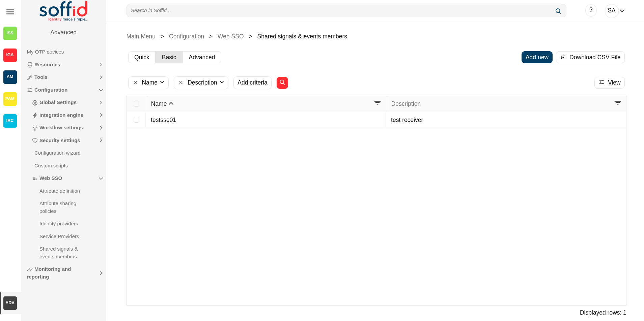This screenshot has width=644, height=321.
Task: Go to Main Menu breadcrumb
Action: point(141,36)
